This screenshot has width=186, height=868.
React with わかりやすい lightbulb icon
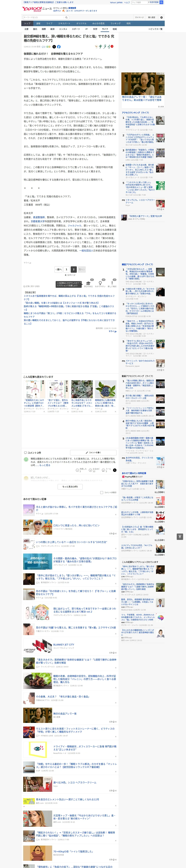coord(100,283)
